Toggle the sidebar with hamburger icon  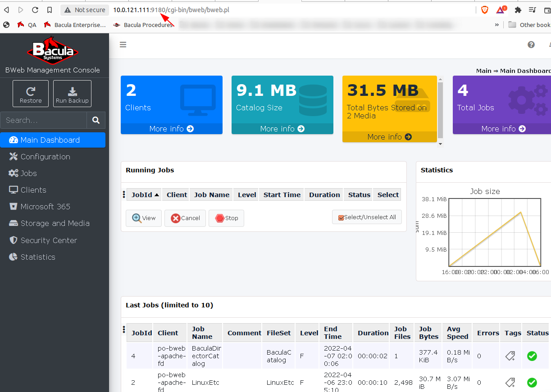tap(123, 45)
